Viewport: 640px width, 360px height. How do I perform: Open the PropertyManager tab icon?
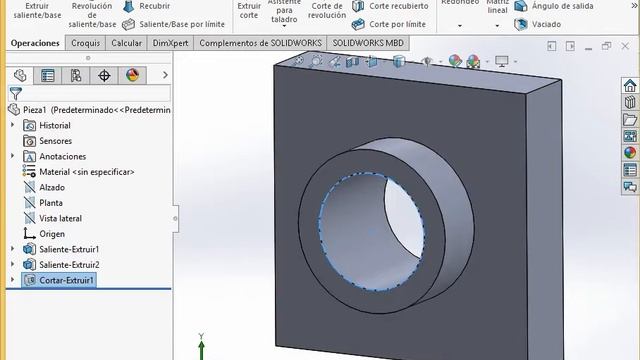tap(48, 76)
